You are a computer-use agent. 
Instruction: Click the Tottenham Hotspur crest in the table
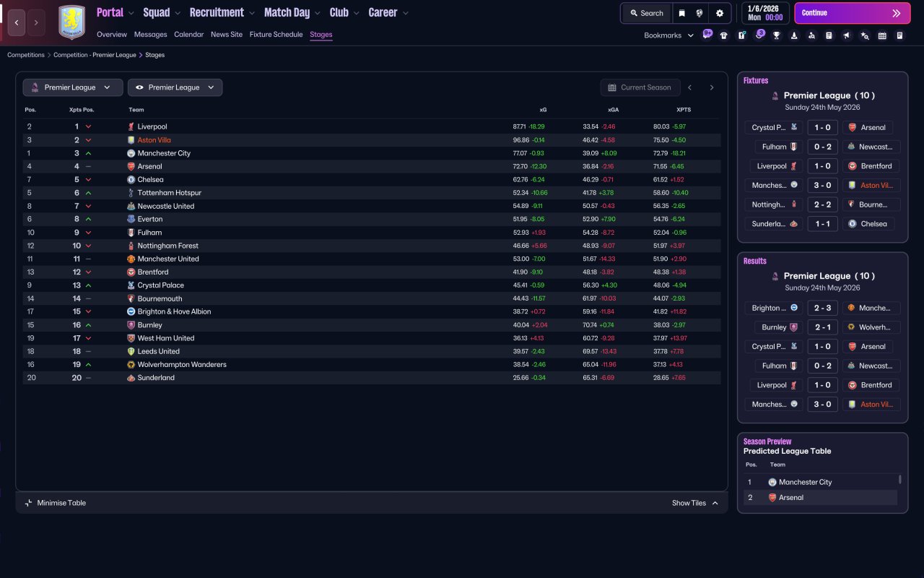pos(131,193)
